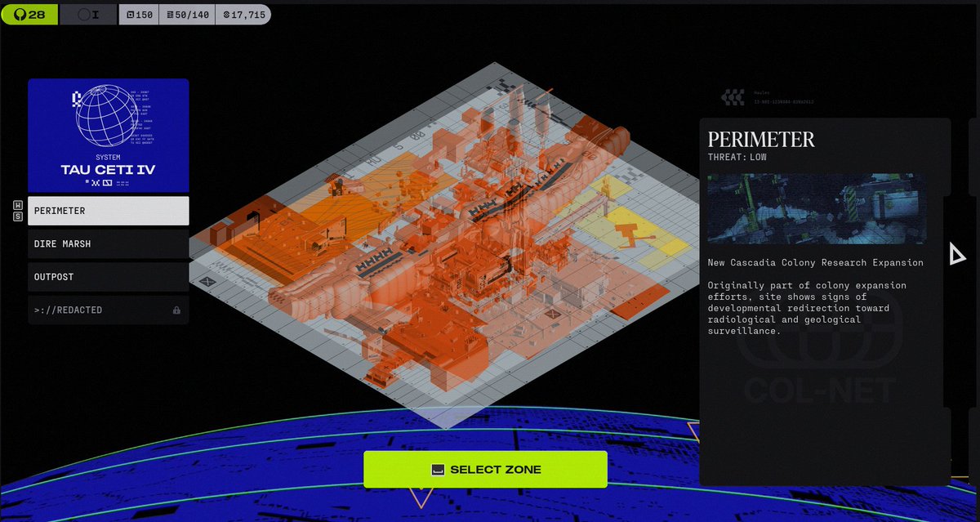The height and width of the screenshot is (522, 980).
Task: Open the dark rank I badge
Action: [88, 15]
